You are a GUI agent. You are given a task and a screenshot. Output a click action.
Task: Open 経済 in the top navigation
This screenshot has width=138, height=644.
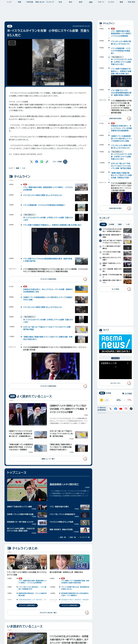click(80, 2)
